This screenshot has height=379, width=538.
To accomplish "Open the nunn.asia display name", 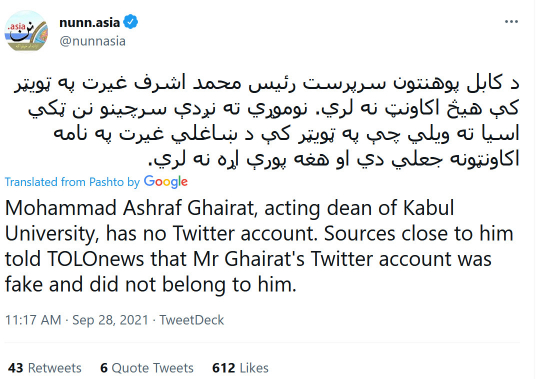I will [x=90, y=22].
